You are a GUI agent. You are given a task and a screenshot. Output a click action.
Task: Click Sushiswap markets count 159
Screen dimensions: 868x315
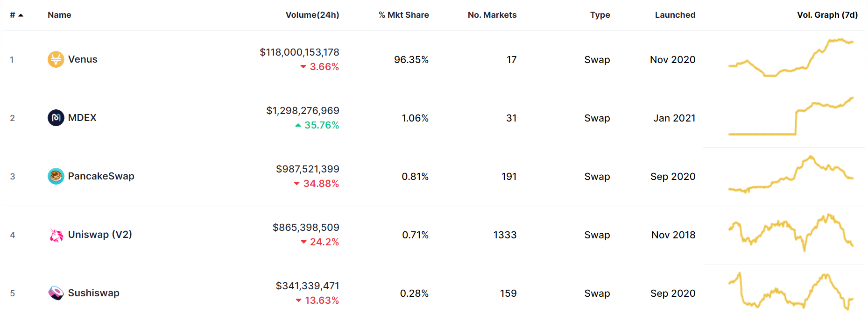coord(508,294)
